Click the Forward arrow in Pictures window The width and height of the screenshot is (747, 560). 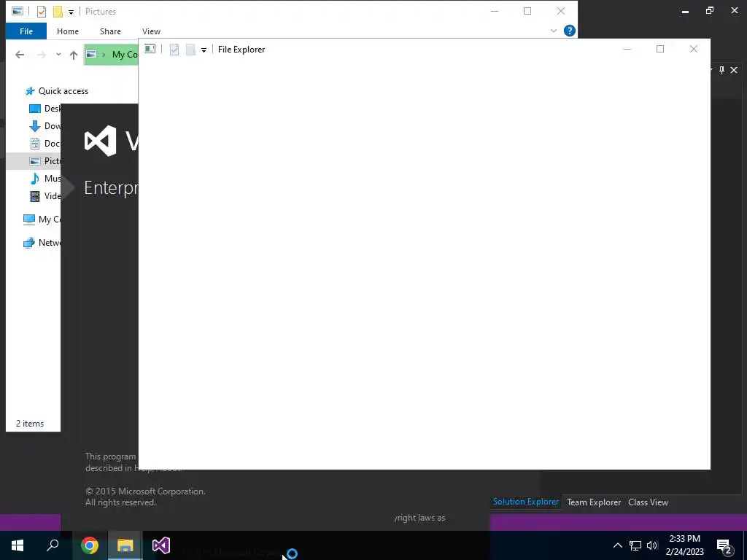[42, 55]
